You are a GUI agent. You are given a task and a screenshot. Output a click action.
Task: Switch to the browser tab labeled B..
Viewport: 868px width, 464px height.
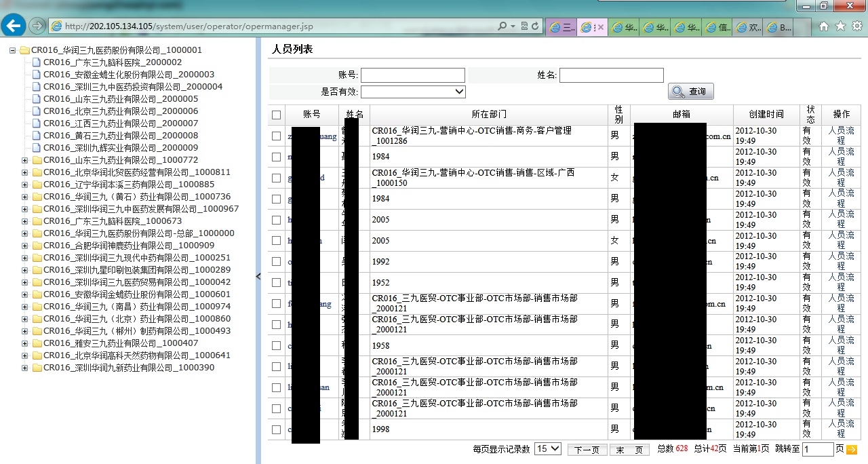[778, 28]
